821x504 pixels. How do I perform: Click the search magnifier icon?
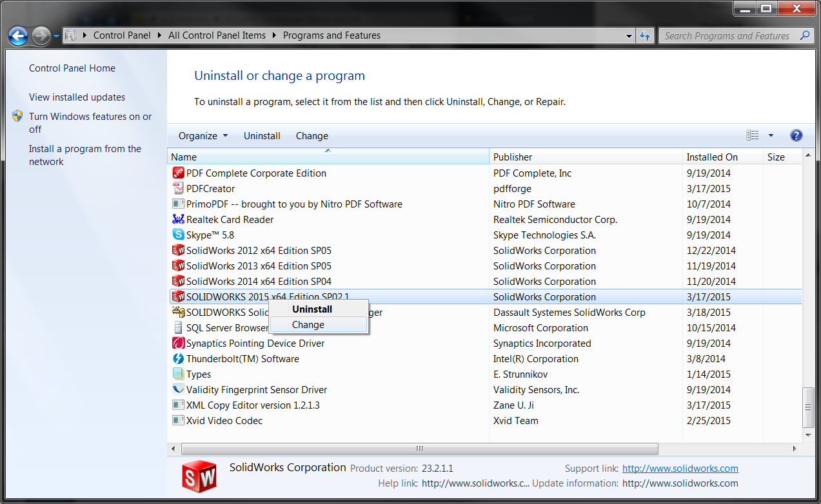click(x=804, y=35)
